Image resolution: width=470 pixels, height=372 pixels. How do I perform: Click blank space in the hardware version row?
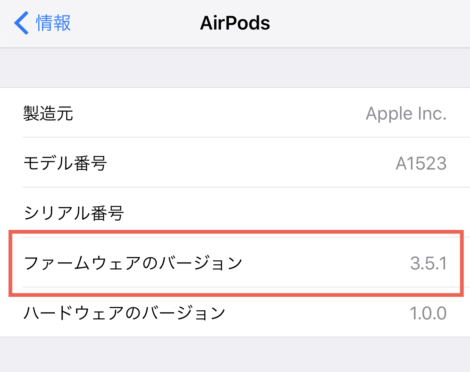(x=317, y=313)
